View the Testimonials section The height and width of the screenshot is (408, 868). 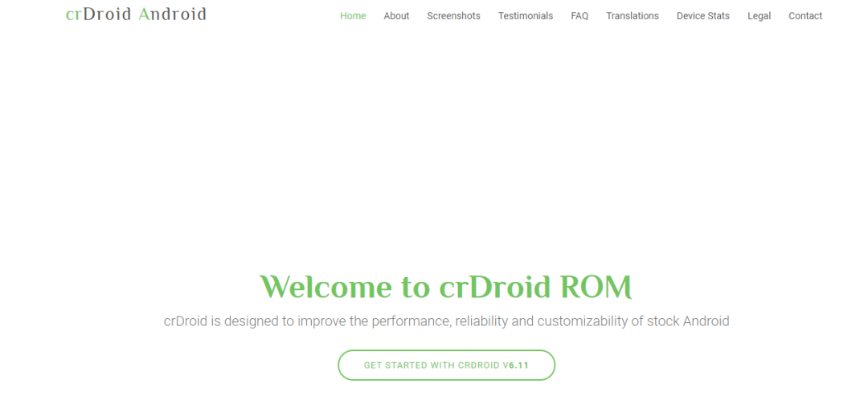(x=526, y=16)
